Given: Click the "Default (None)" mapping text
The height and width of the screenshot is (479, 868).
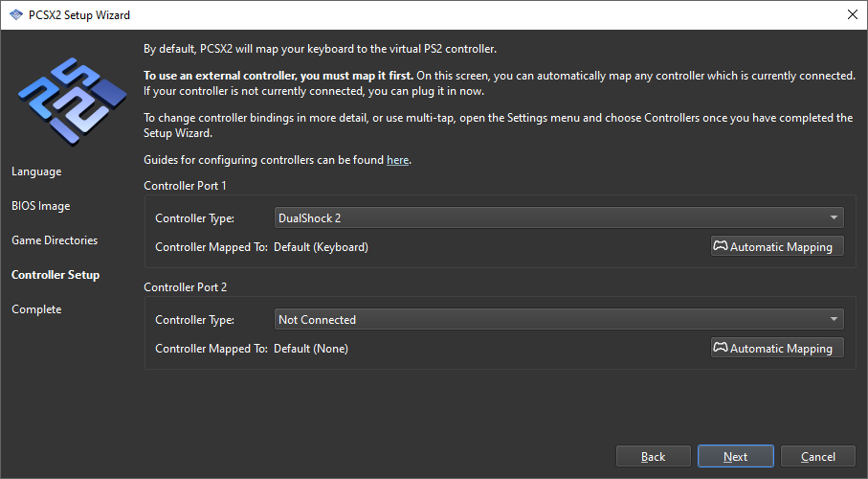Looking at the screenshot, I should (x=311, y=349).
